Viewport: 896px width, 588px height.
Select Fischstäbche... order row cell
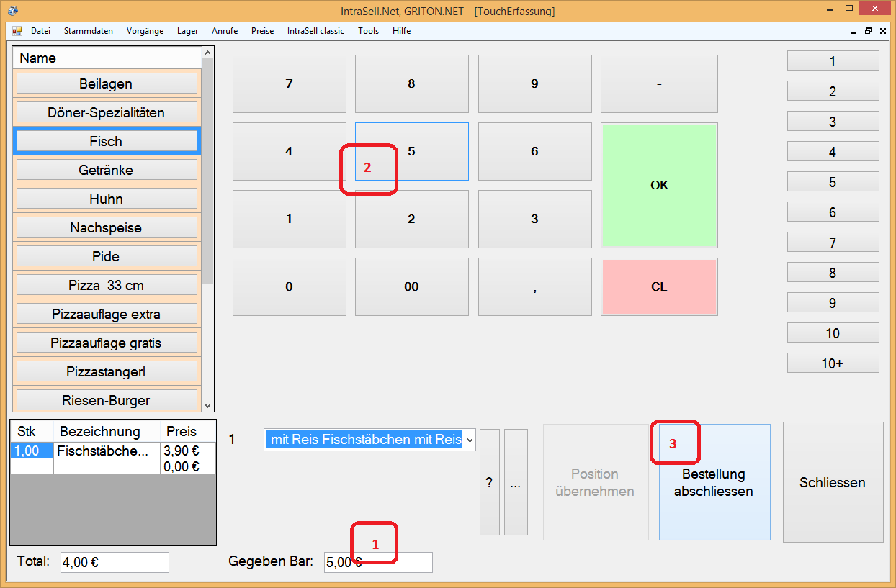coord(107,451)
